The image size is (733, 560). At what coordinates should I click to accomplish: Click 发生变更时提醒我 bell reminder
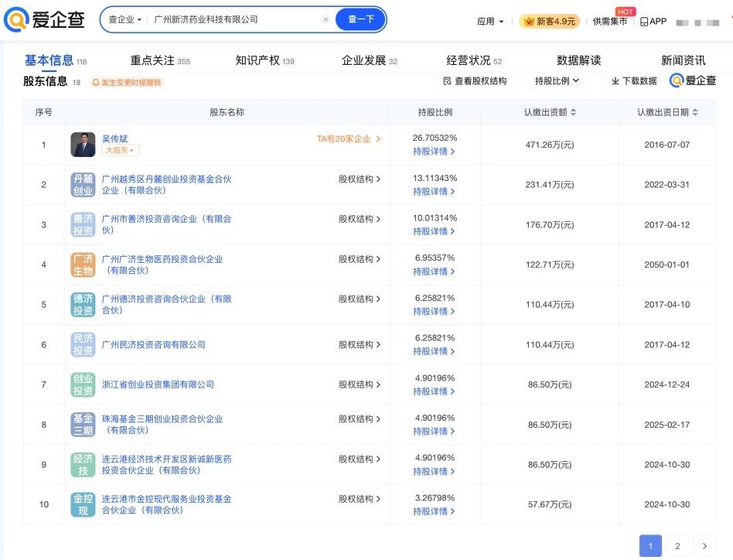[127, 82]
